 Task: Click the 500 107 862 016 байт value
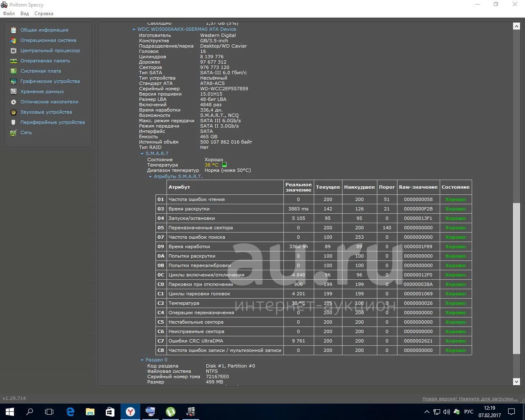(226, 142)
